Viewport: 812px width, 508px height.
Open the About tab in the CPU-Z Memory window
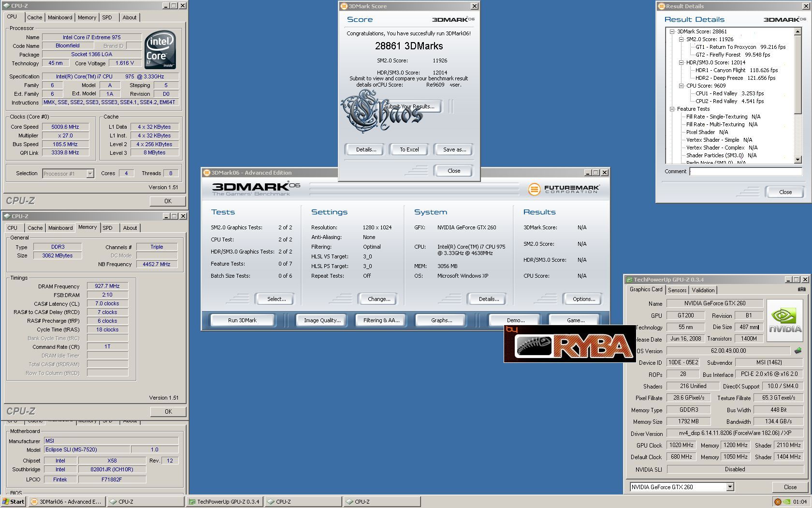(130, 228)
